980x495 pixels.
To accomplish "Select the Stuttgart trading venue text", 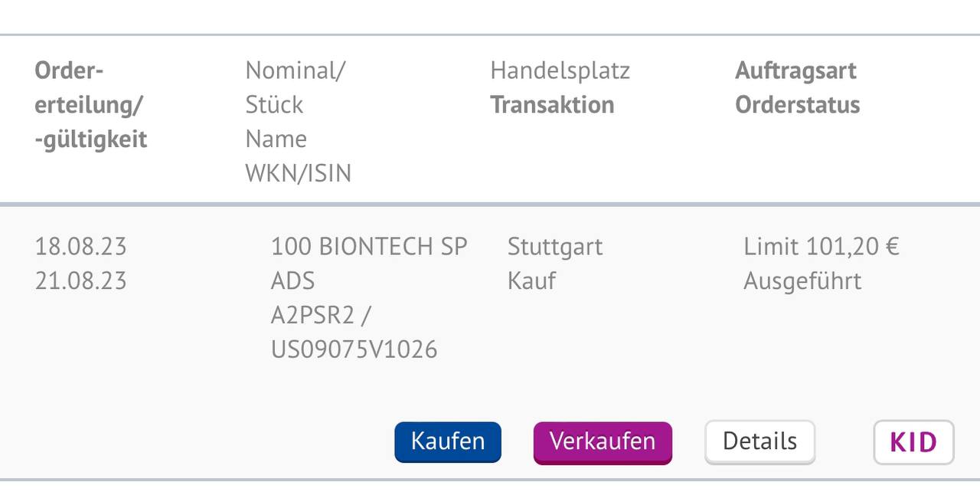I will pos(554,247).
